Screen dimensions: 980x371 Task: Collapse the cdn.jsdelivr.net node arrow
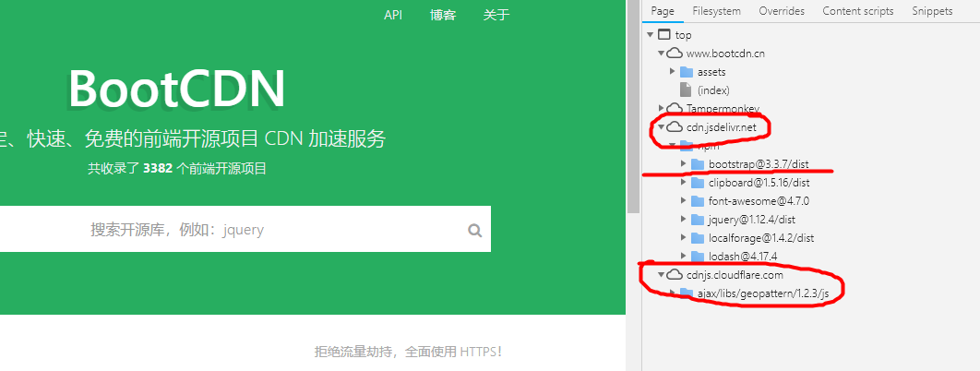[662, 126]
